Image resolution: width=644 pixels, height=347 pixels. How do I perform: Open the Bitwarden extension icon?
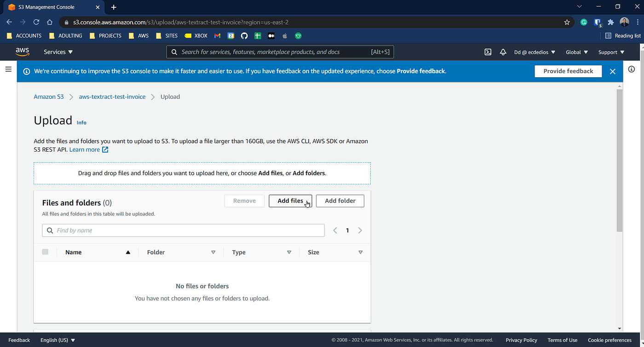click(598, 22)
